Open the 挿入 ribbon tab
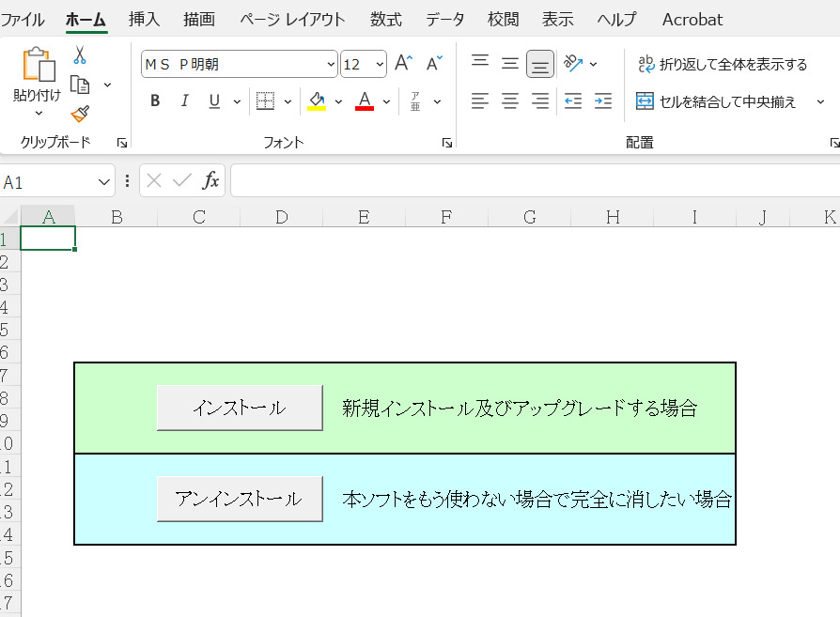This screenshot has height=617, width=840. point(144,19)
